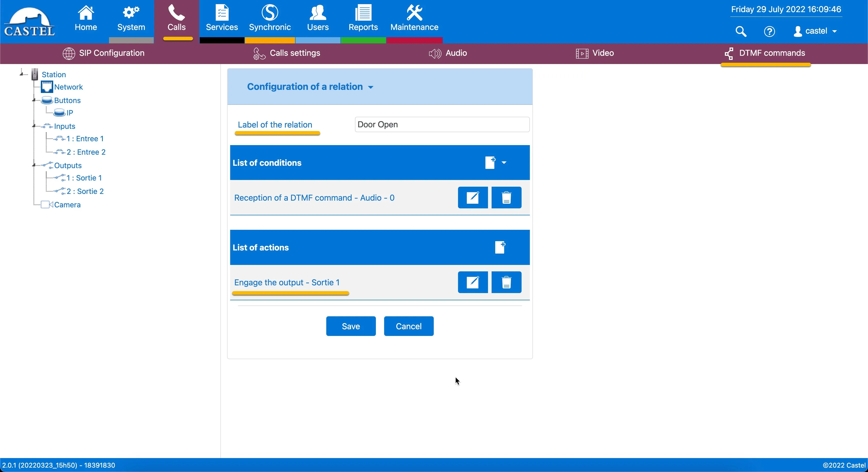The width and height of the screenshot is (868, 472).
Task: Save the relation
Action: (x=351, y=326)
